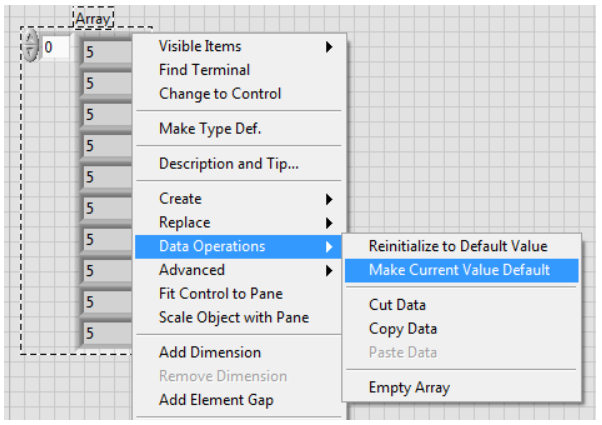Expand the Replace submenu
602x425 pixels.
(238, 223)
